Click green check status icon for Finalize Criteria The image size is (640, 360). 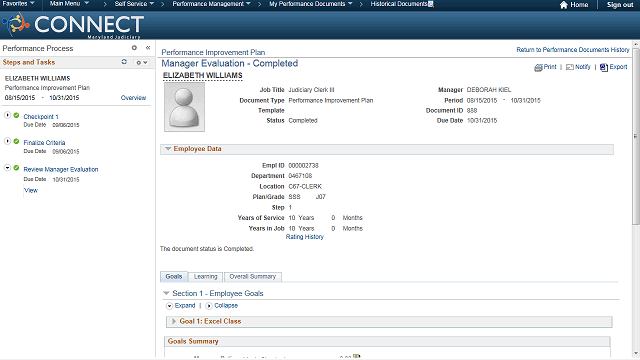(16, 141)
